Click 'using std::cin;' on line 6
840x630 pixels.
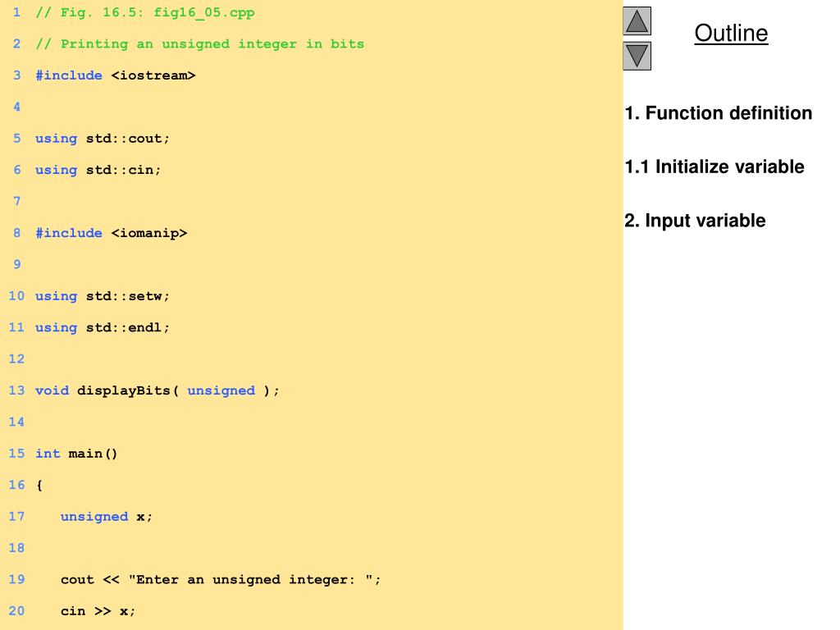coord(98,170)
